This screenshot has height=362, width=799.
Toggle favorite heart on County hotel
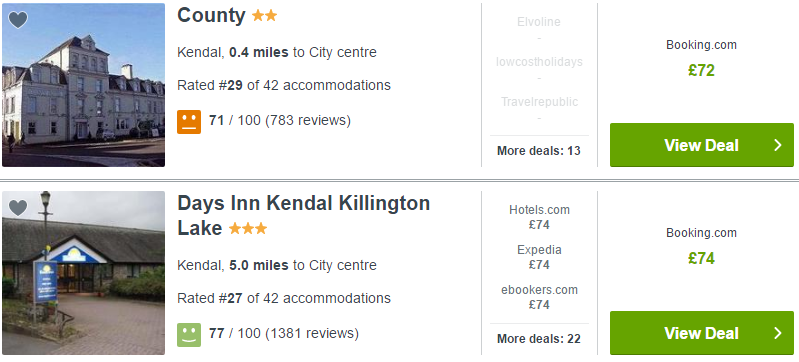[x=18, y=20]
